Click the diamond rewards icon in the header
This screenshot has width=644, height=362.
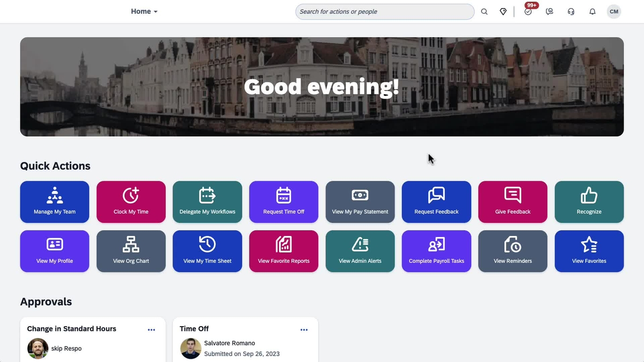[x=503, y=11]
